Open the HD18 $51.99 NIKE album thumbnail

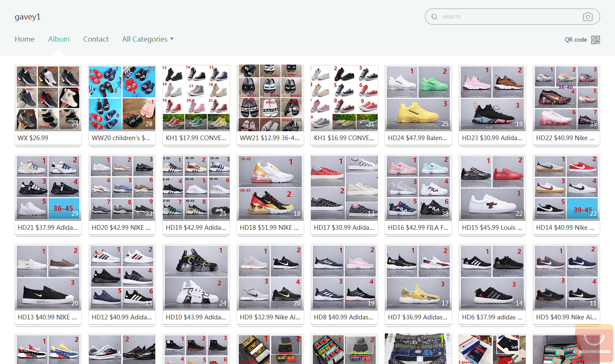coord(270,187)
